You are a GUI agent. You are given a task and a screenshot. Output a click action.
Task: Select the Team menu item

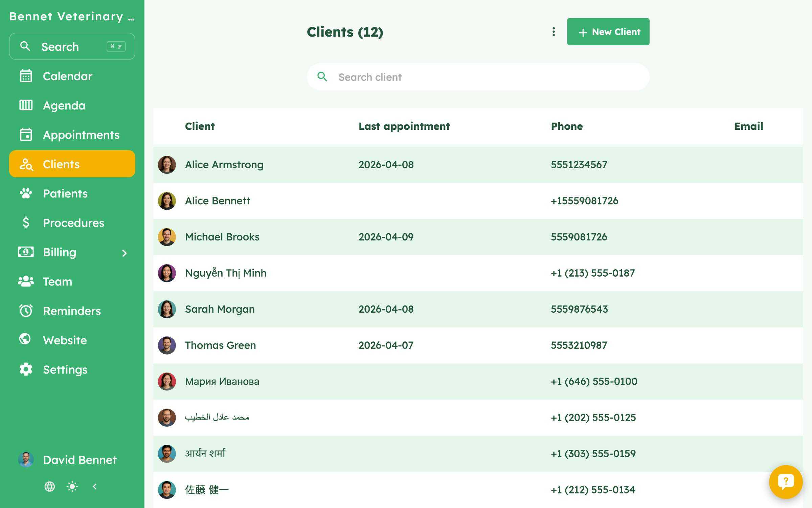(x=72, y=281)
